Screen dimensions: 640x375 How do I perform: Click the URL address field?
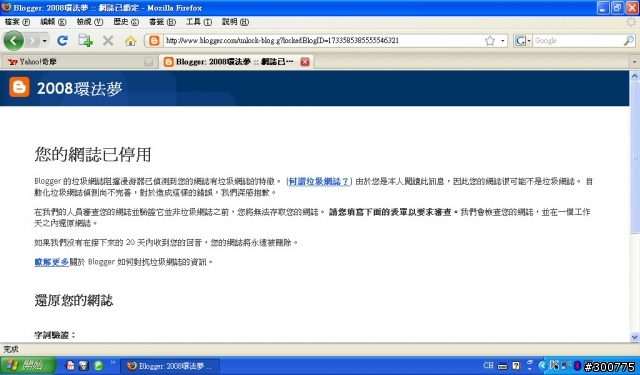[322, 40]
